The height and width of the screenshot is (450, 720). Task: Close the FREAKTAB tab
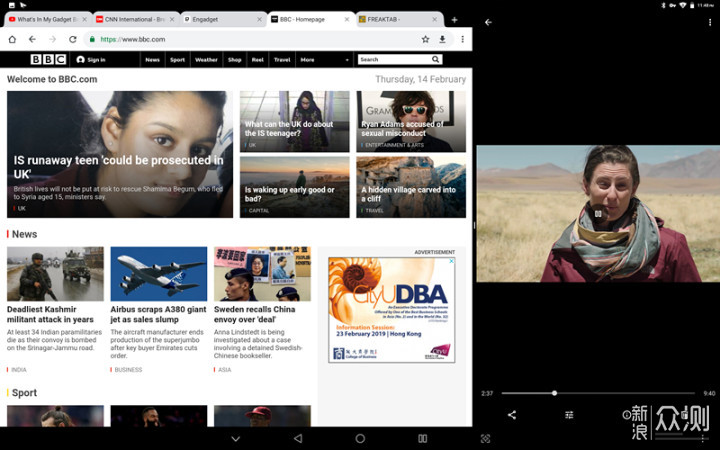pos(434,20)
